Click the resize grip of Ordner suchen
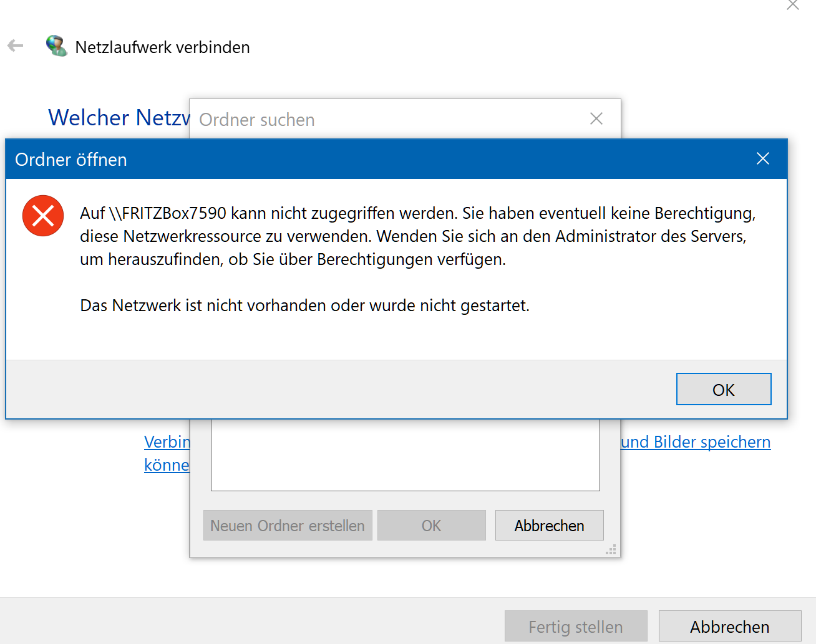The height and width of the screenshot is (644, 816). pyautogui.click(x=611, y=549)
